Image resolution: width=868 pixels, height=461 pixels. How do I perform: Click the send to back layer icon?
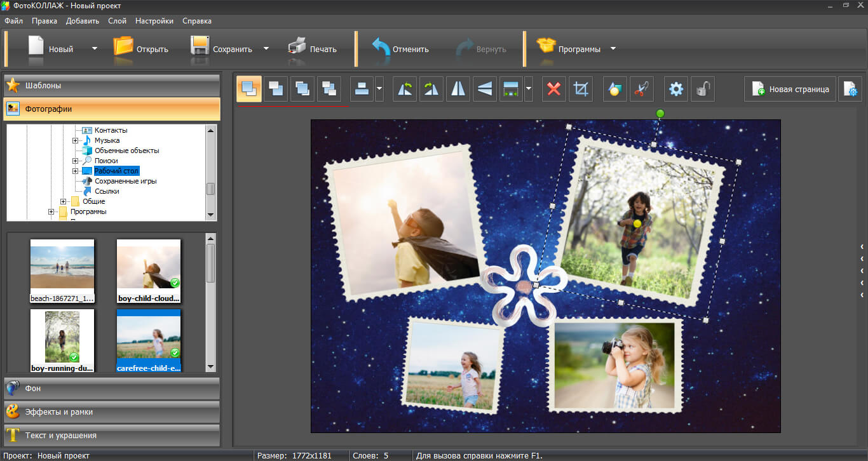pyautogui.click(x=276, y=89)
